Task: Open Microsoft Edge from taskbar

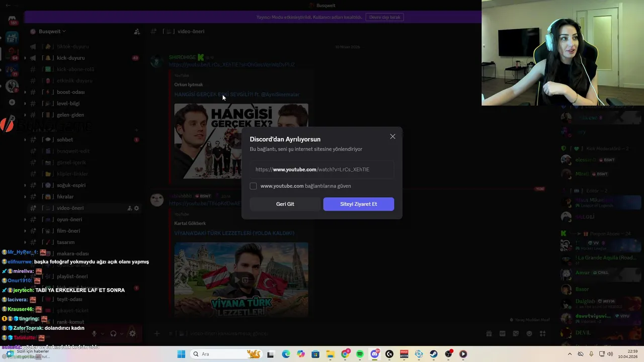Action: [x=286, y=354]
